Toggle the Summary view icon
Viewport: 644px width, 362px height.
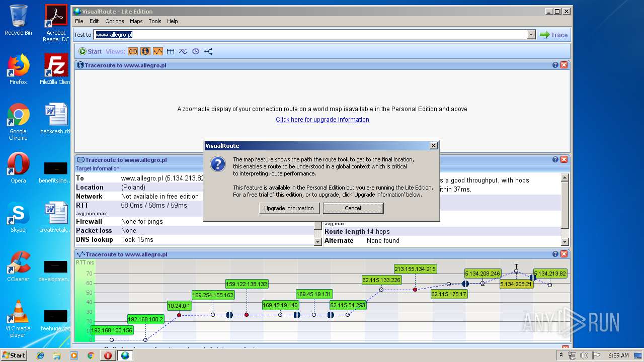(133, 51)
